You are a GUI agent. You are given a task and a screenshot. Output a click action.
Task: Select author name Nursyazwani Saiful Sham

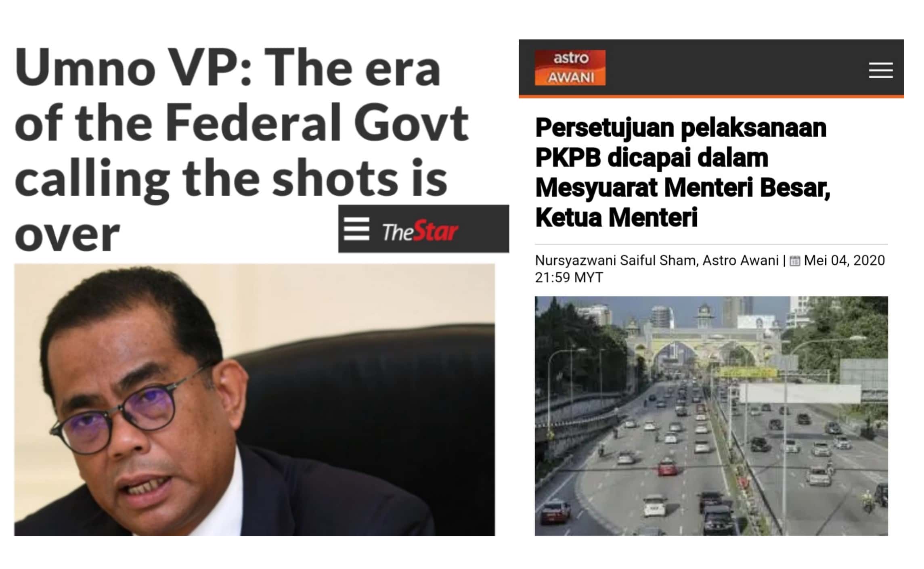click(616, 261)
